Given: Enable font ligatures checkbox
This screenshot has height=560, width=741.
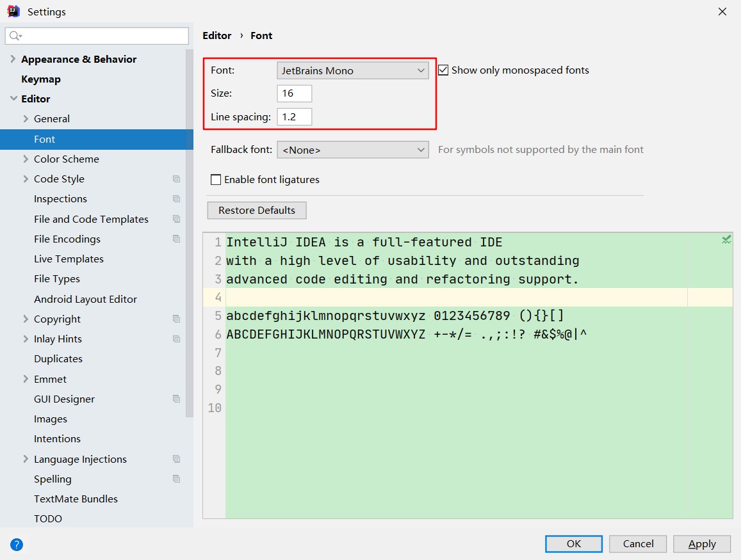Looking at the screenshot, I should pos(216,180).
